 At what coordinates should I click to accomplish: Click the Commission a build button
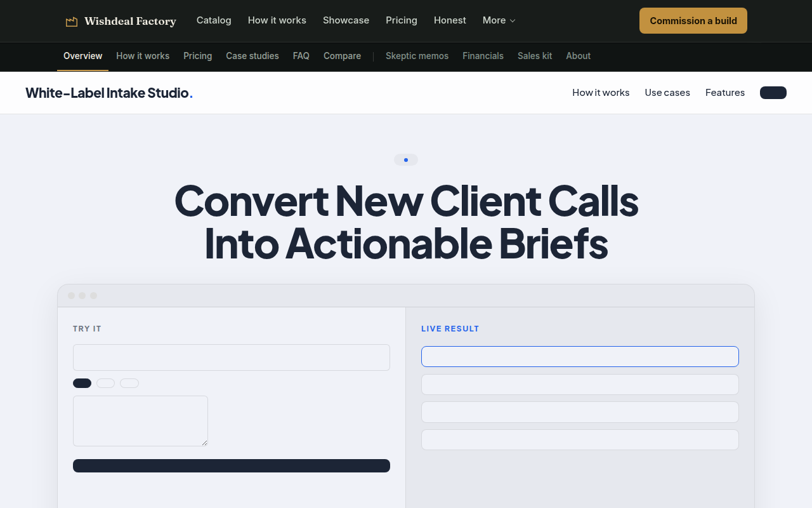(693, 21)
